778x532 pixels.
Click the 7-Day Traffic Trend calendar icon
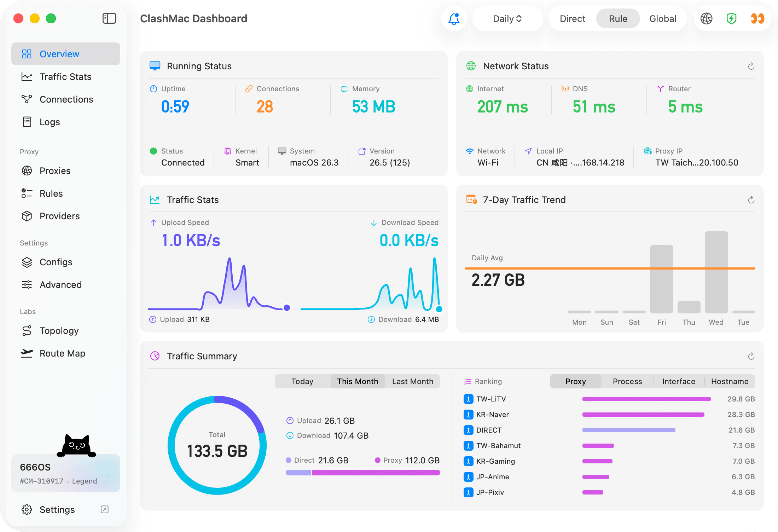[472, 199]
